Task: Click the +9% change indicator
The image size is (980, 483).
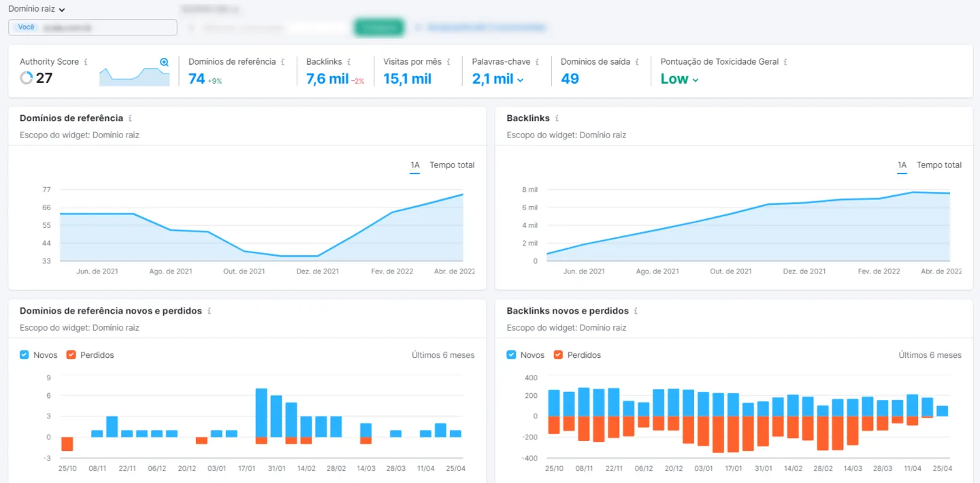Action: pos(214,81)
